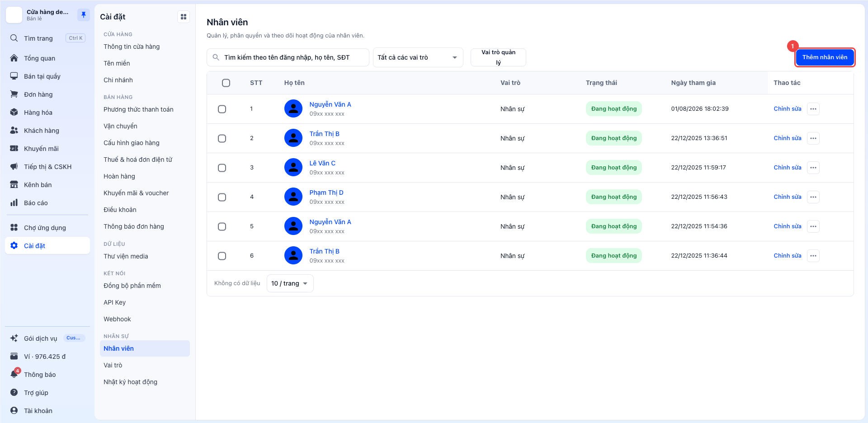Screen dimensions: 868x423
Task: Open Phương thức thanh toán settings
Action: 145,109
